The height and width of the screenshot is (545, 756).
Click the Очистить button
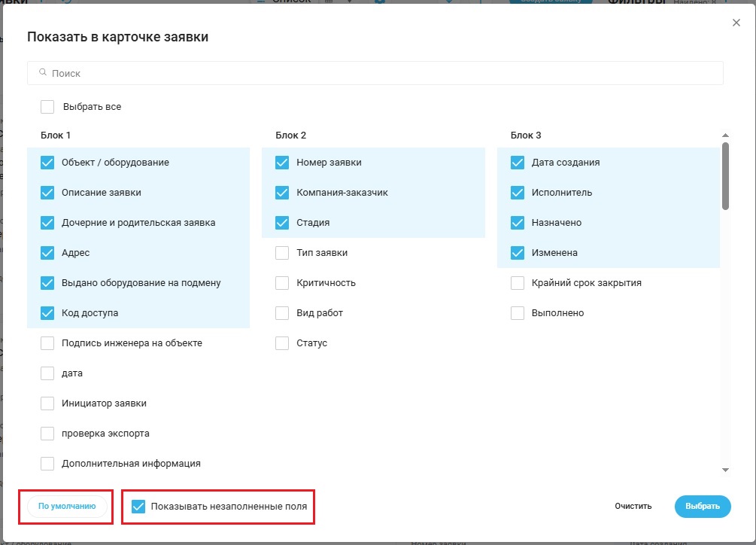click(633, 507)
